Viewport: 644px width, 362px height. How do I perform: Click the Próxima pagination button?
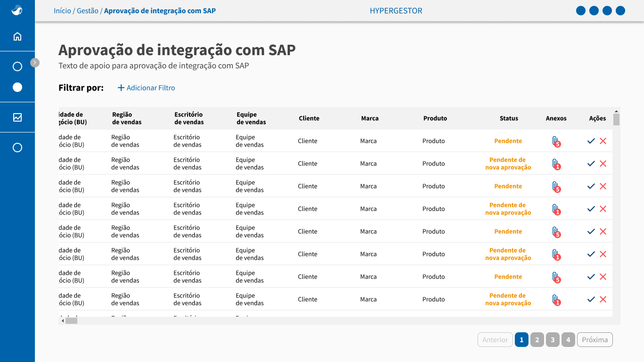(x=595, y=339)
